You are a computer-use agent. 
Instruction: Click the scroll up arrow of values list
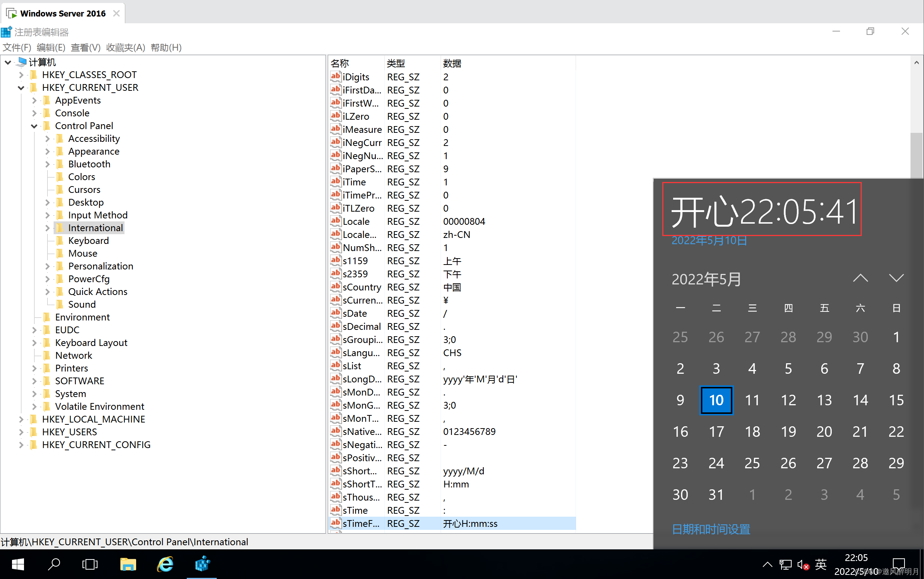click(x=916, y=62)
